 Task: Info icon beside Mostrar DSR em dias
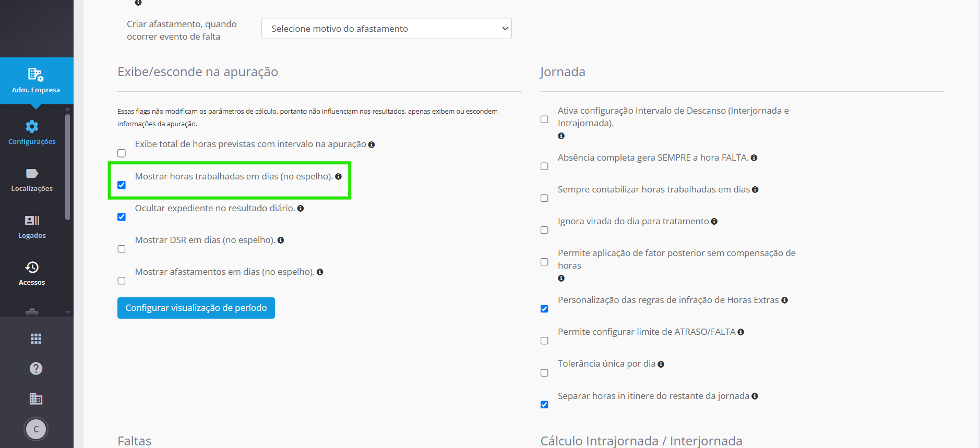tap(281, 240)
